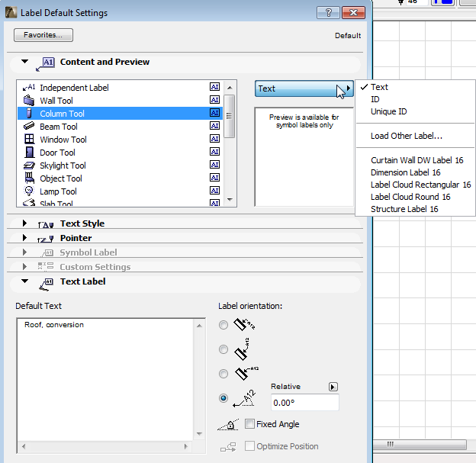Image resolution: width=476 pixels, height=463 pixels.
Task: Click the 0.00° angle input field
Action: click(304, 403)
